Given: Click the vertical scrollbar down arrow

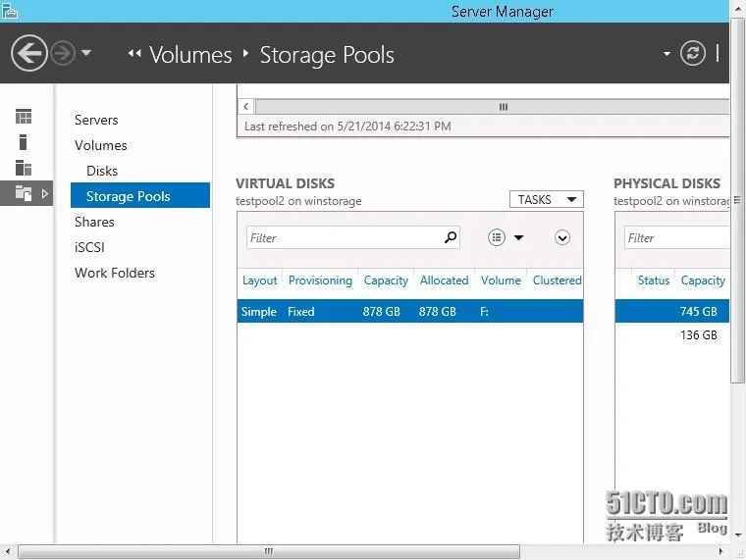Looking at the screenshot, I should click(x=738, y=535).
